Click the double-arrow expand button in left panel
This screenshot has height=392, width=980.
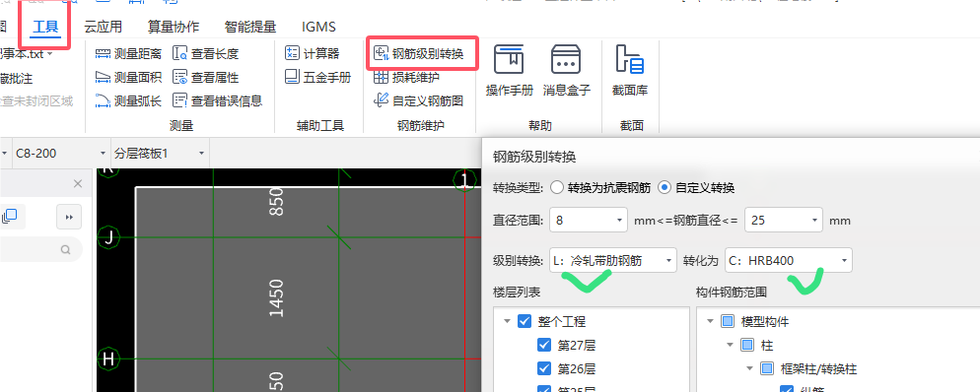point(69,217)
